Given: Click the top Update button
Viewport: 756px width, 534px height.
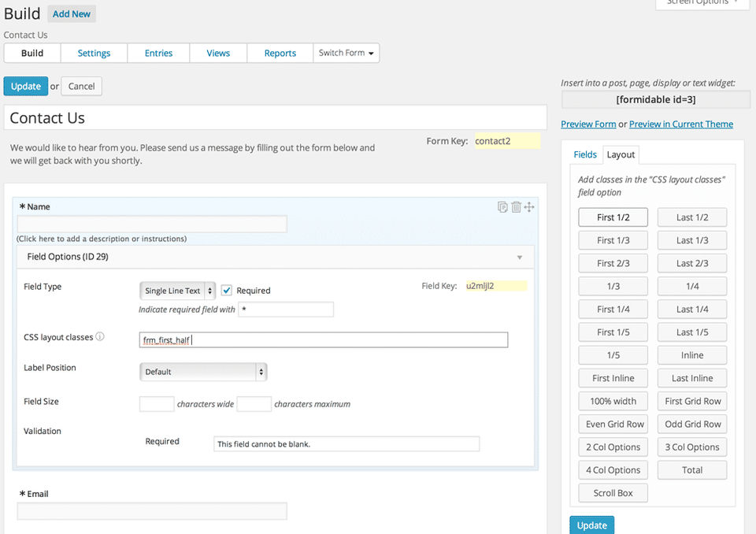Looking at the screenshot, I should [x=26, y=87].
